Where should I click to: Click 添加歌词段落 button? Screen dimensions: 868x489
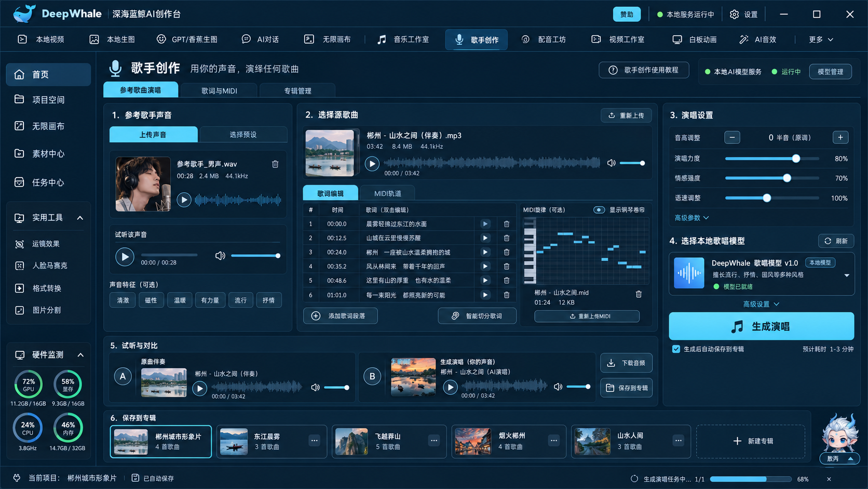[341, 316]
